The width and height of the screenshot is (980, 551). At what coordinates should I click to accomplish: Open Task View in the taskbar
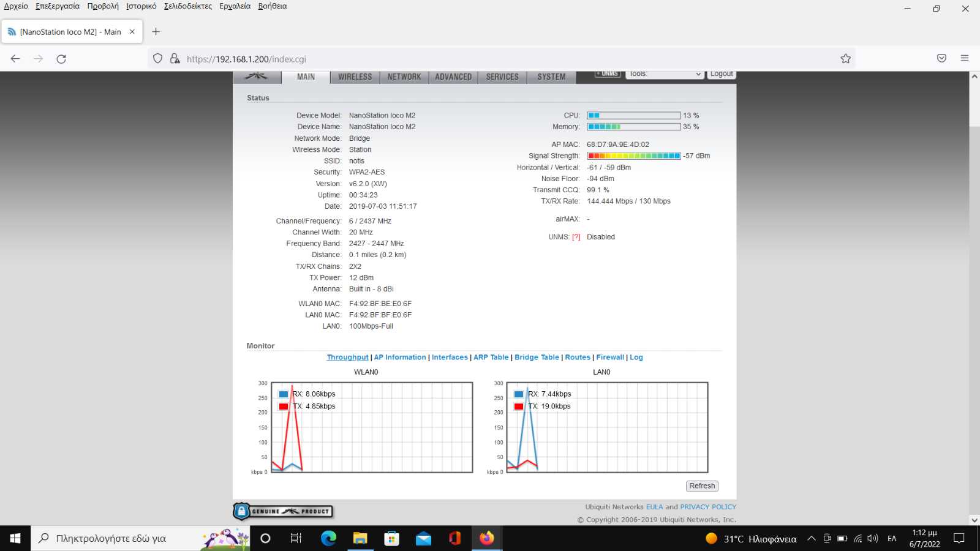click(296, 538)
